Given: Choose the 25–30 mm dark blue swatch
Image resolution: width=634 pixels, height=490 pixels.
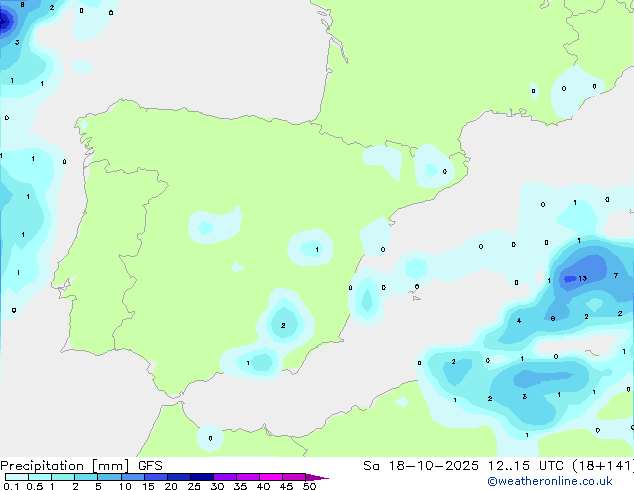Looking at the screenshot, I should coord(202,477).
